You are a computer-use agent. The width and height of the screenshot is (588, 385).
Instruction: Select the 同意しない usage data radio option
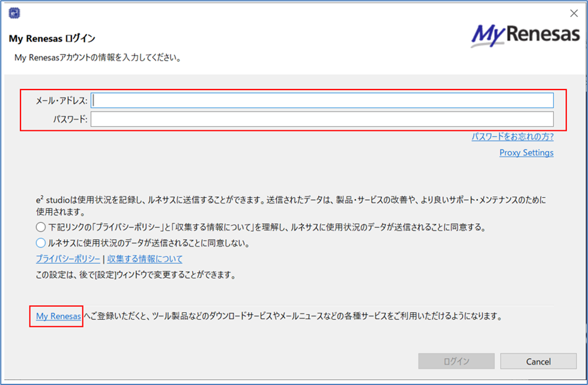point(40,243)
